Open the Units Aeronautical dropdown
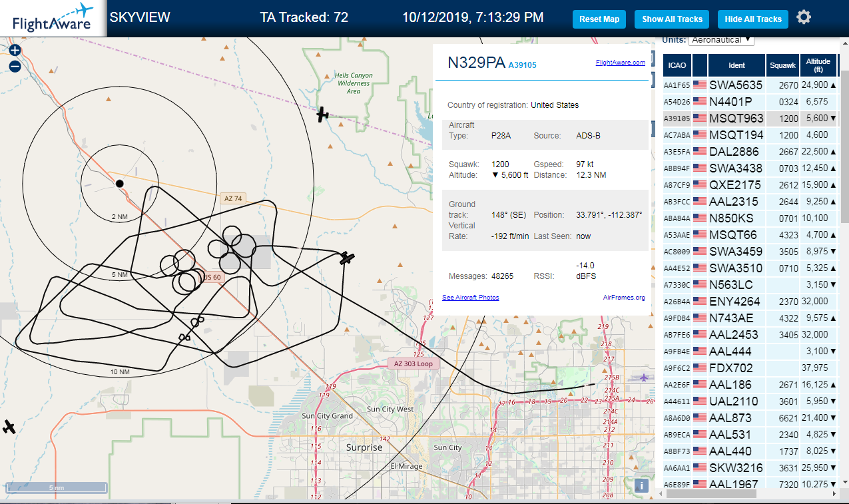This screenshot has height=504, width=849. coord(721,40)
